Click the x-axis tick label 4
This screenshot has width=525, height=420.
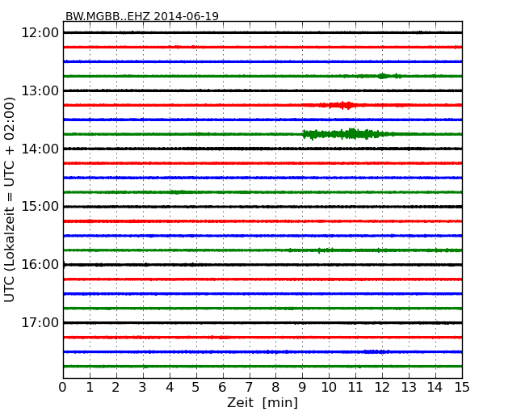click(x=169, y=387)
